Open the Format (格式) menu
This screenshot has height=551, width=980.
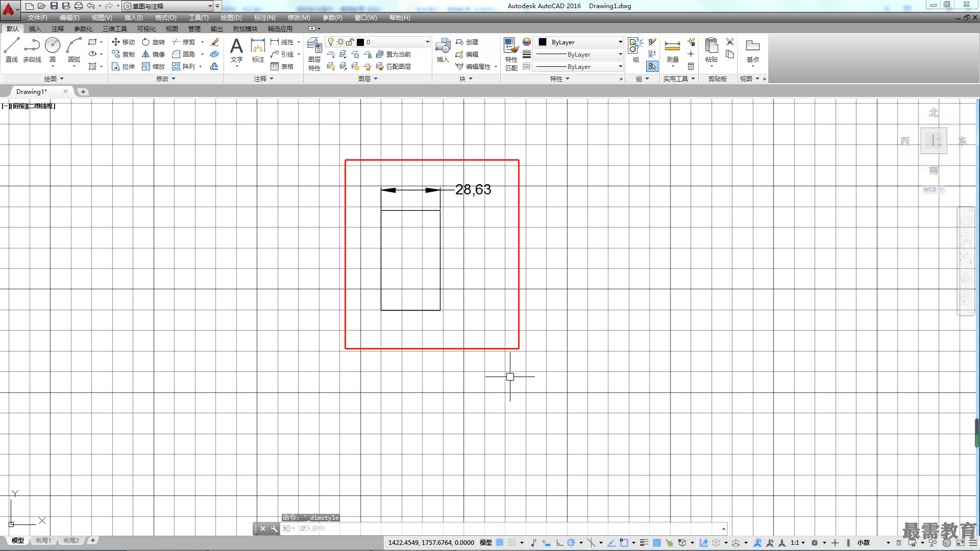166,17
